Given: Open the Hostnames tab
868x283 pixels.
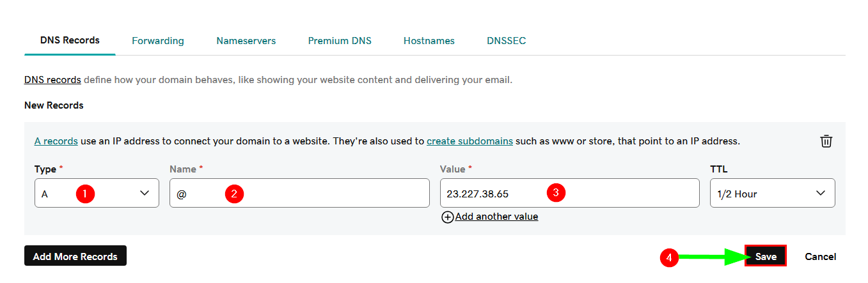Looking at the screenshot, I should coord(429,41).
